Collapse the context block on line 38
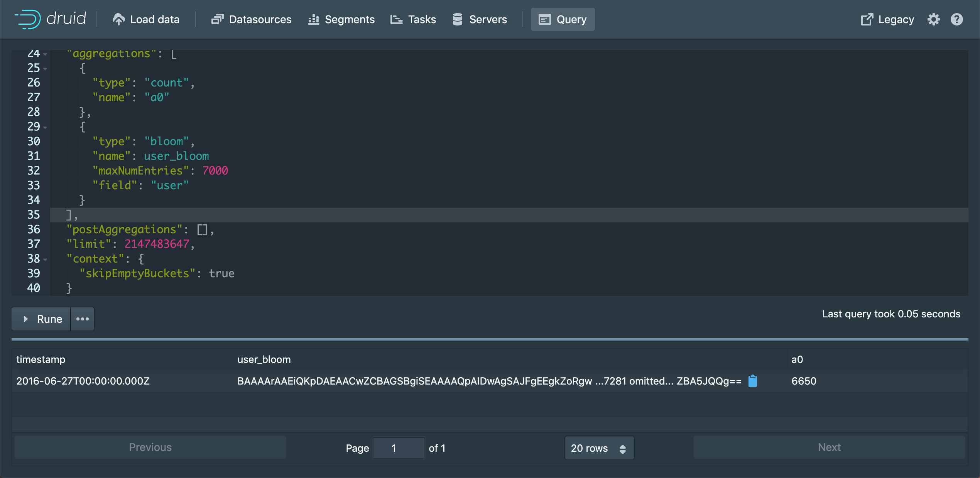The height and width of the screenshot is (478, 980). (46, 259)
